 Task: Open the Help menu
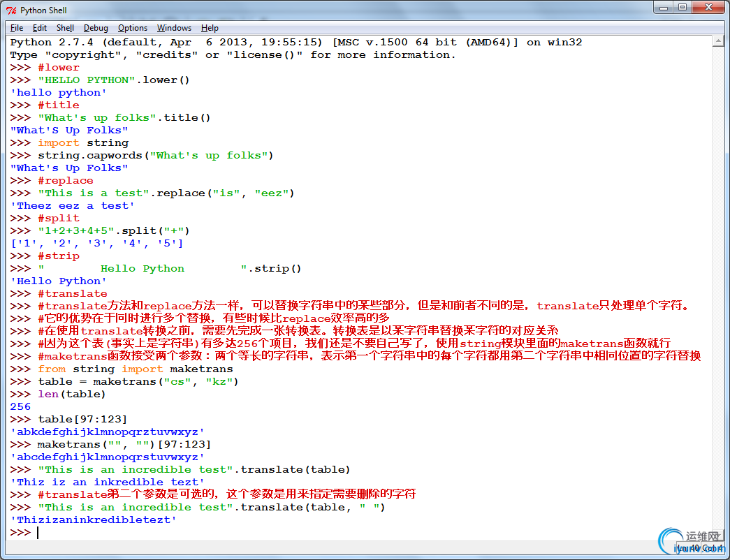pos(210,28)
